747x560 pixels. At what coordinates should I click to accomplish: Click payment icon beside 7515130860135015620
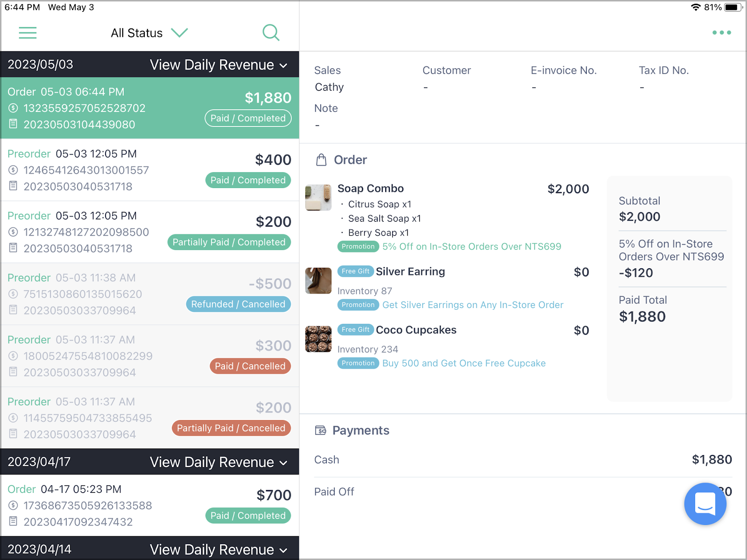[14, 294]
